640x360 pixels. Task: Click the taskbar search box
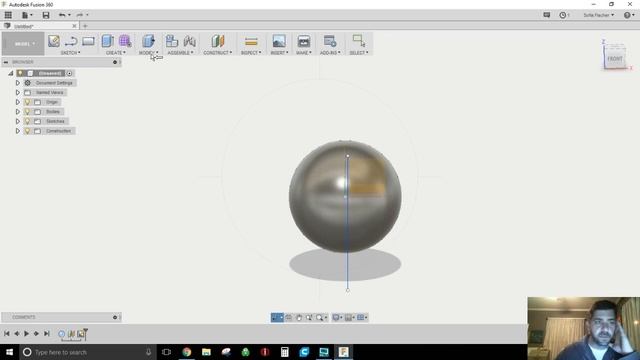coord(88,352)
